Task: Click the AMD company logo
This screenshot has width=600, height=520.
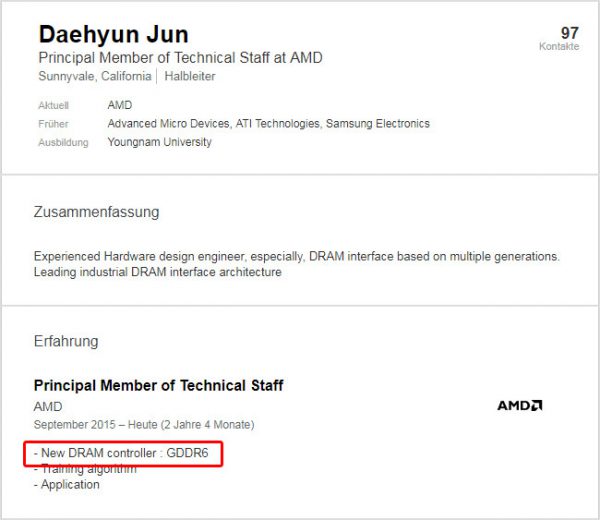Action: point(519,406)
